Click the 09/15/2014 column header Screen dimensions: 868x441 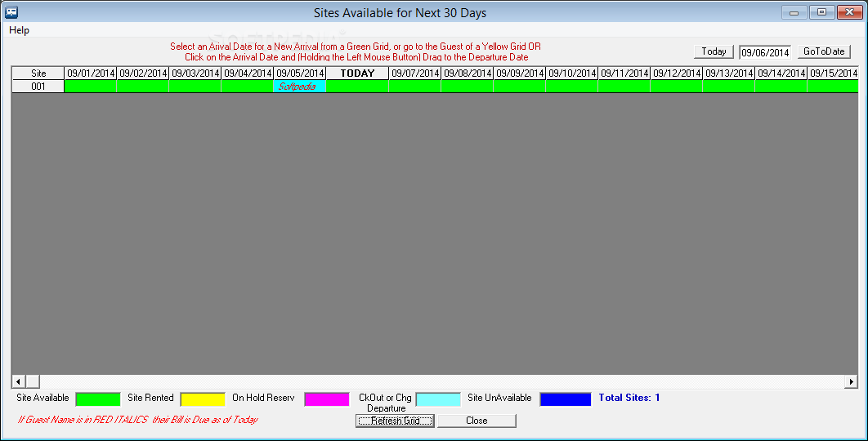pyautogui.click(x=833, y=73)
